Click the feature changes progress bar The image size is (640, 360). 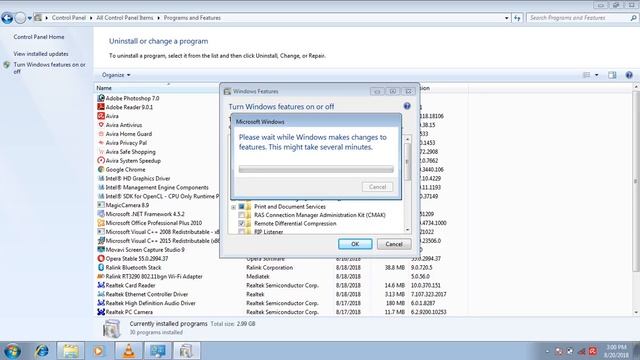tap(316, 169)
